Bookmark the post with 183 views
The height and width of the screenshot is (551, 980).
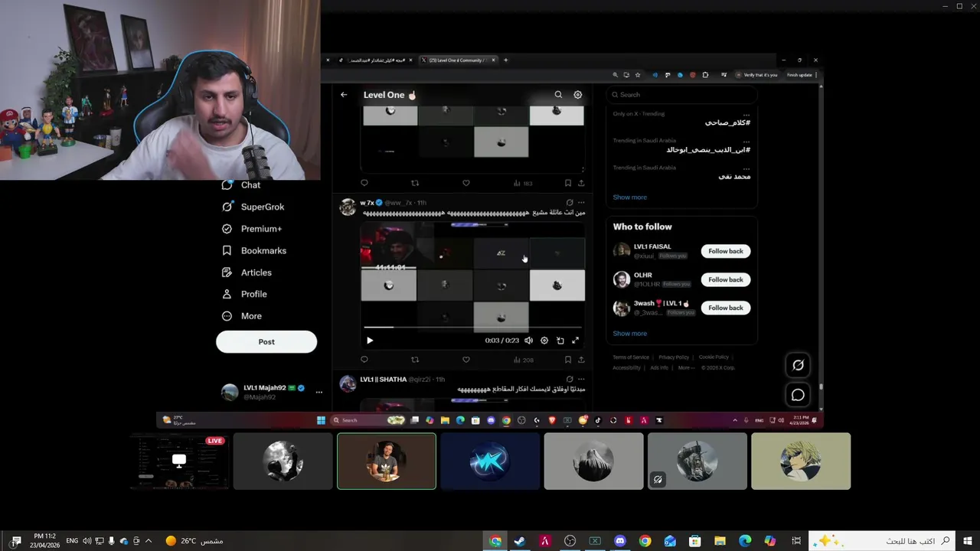(x=567, y=183)
